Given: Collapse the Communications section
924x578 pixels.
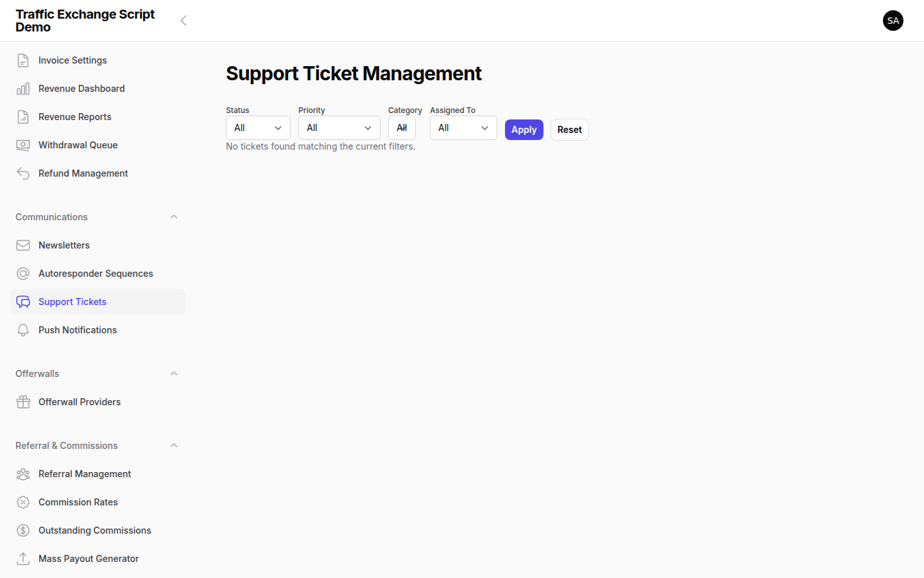Looking at the screenshot, I should [173, 216].
